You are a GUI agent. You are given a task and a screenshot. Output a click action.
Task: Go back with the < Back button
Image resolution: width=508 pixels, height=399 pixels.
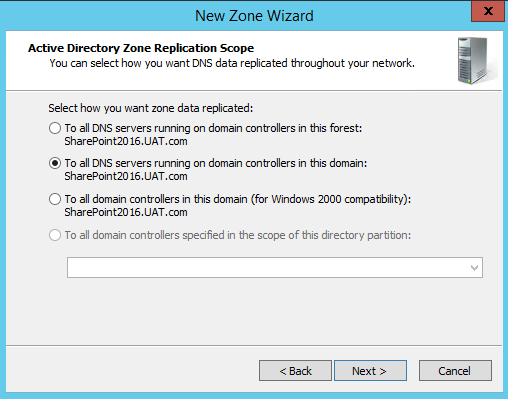point(295,370)
